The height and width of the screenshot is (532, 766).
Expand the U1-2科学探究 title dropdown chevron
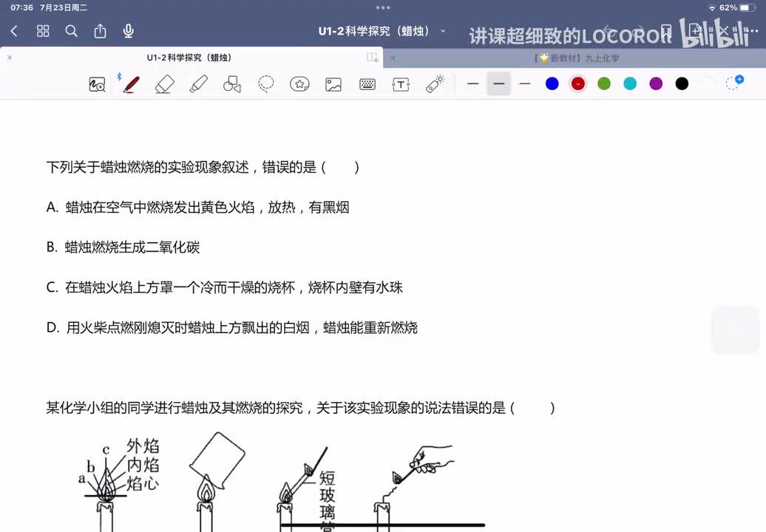click(x=443, y=31)
